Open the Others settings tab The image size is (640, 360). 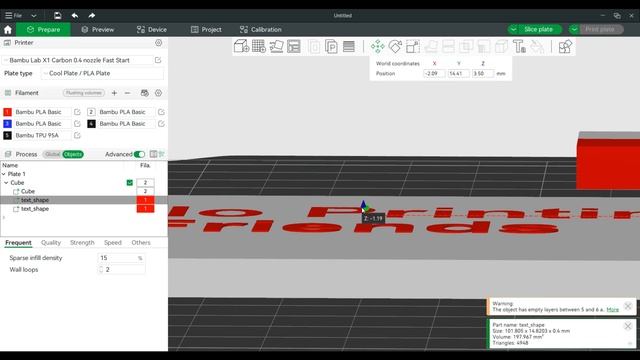pos(141,242)
